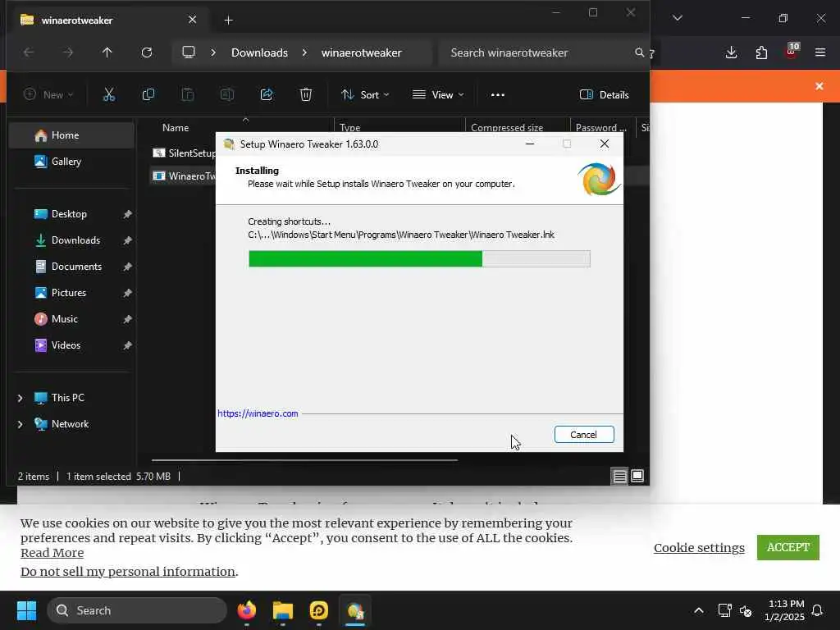Switch to details list view icon in status bar
The width and height of the screenshot is (840, 630).
coord(620,477)
